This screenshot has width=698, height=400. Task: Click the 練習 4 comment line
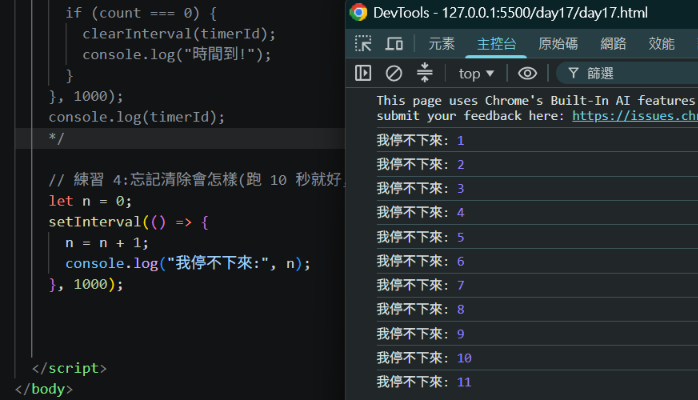[x=197, y=180]
